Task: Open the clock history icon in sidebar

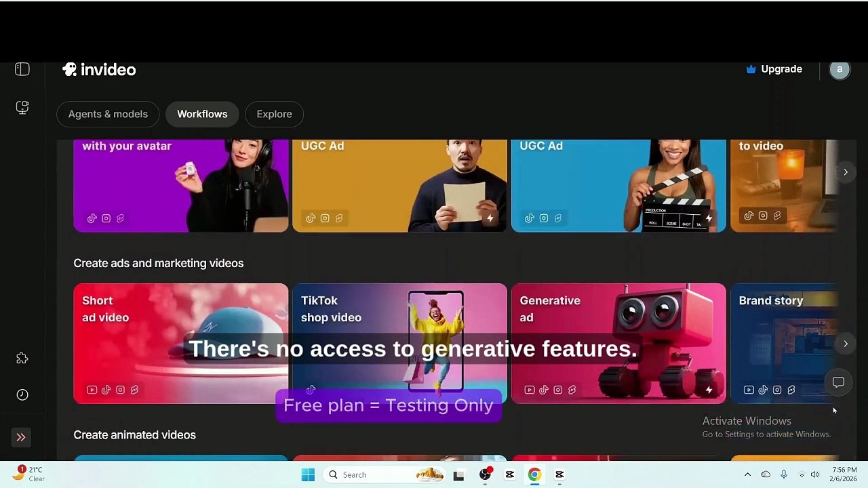Action: point(22,395)
